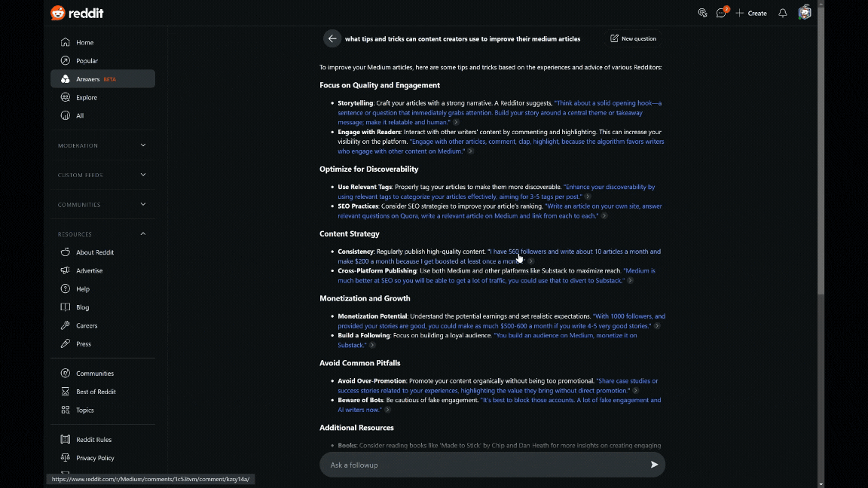Click the Reddit logo
Image resolution: width=868 pixels, height=488 pixels.
(77, 13)
